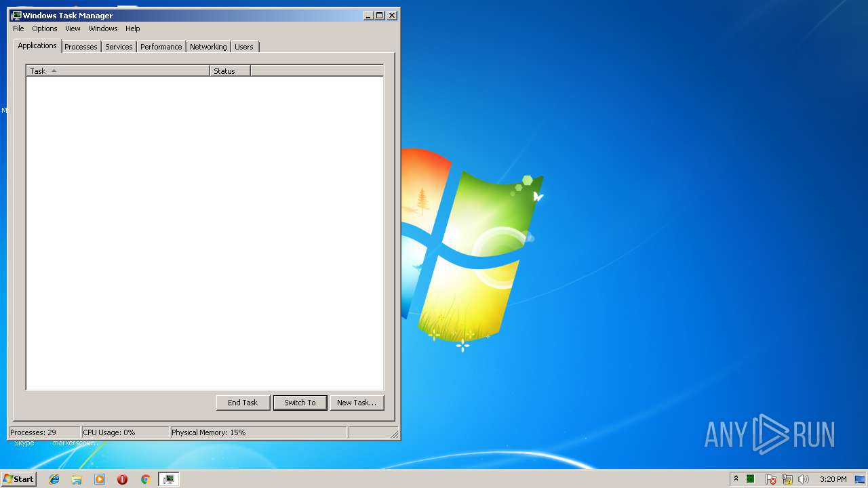Open Windows Explorer from the taskbar
Image resolution: width=868 pixels, height=488 pixels.
77,479
